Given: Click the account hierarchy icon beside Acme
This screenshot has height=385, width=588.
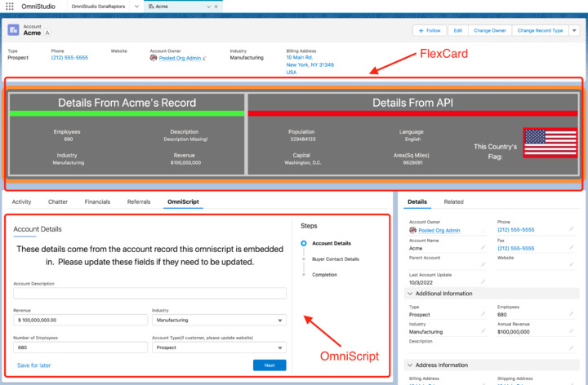Looking at the screenshot, I should pyautogui.click(x=47, y=33).
